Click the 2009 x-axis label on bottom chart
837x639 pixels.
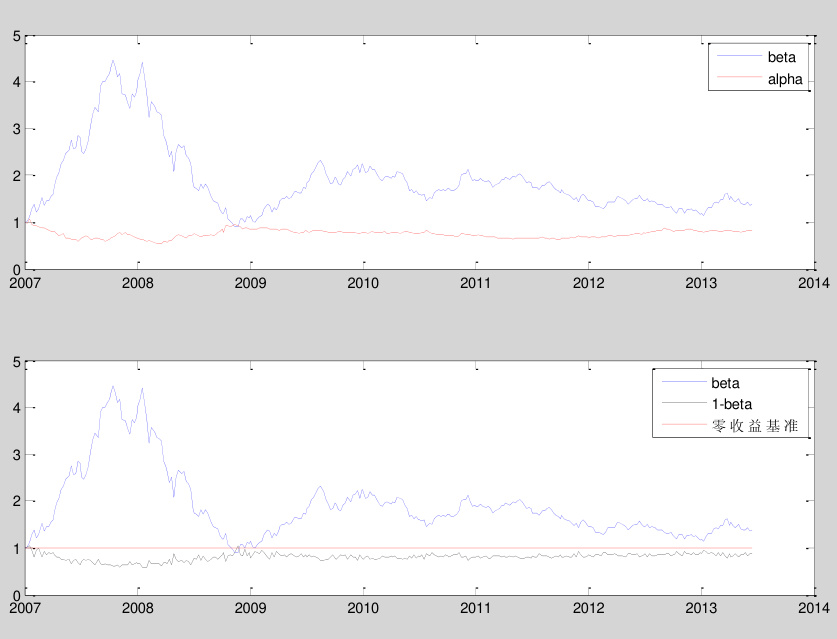click(250, 607)
